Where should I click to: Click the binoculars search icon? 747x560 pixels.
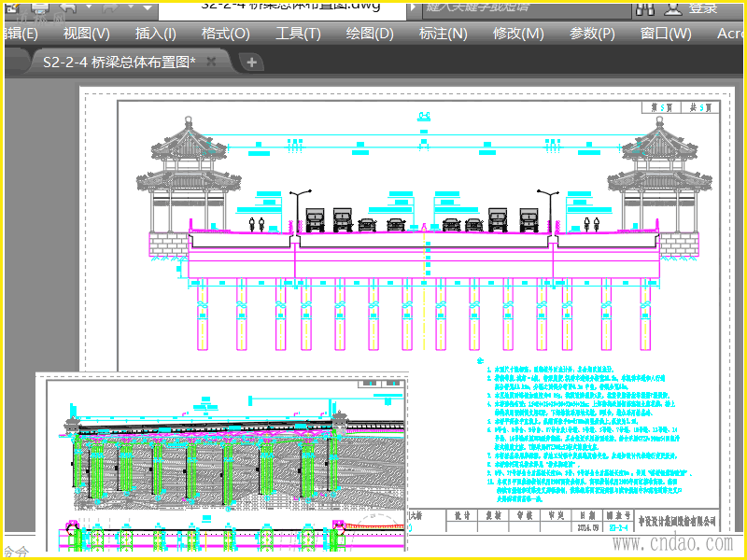(x=645, y=8)
